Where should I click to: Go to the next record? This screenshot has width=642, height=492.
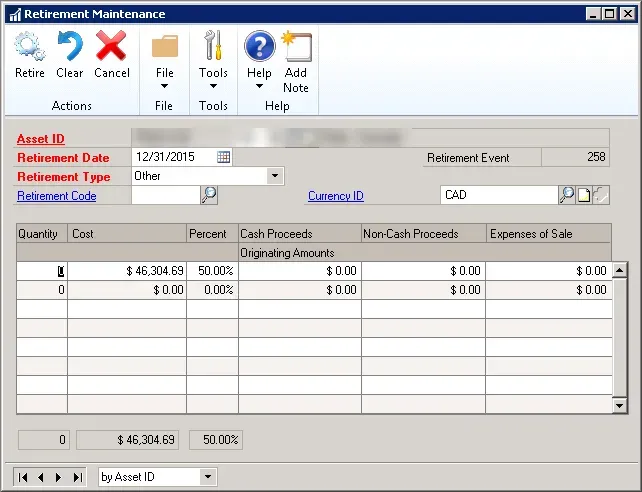(58, 477)
